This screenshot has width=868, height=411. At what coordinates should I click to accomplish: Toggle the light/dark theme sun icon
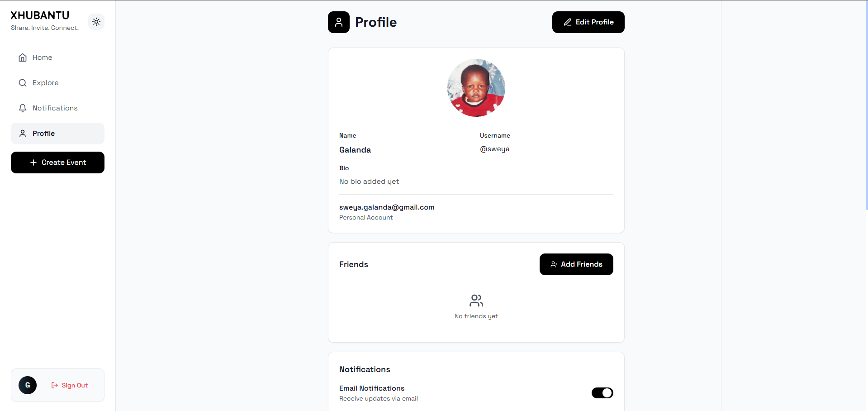point(96,22)
